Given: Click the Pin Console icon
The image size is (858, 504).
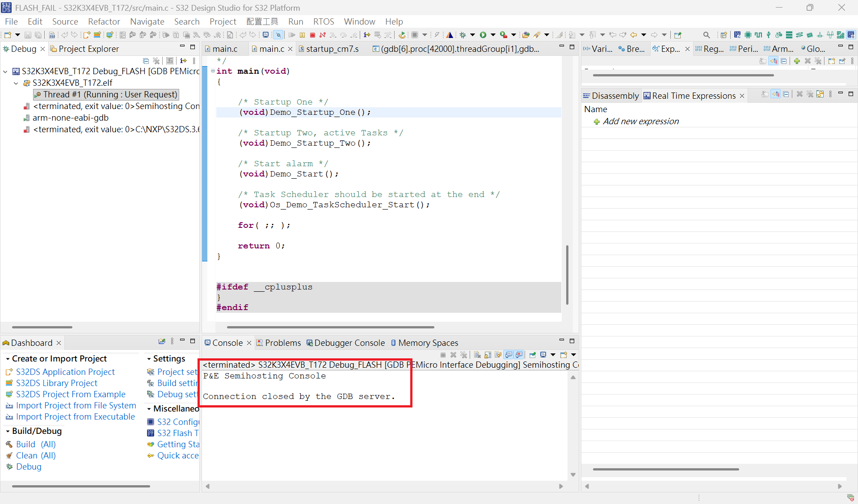Looking at the screenshot, I should point(533,355).
